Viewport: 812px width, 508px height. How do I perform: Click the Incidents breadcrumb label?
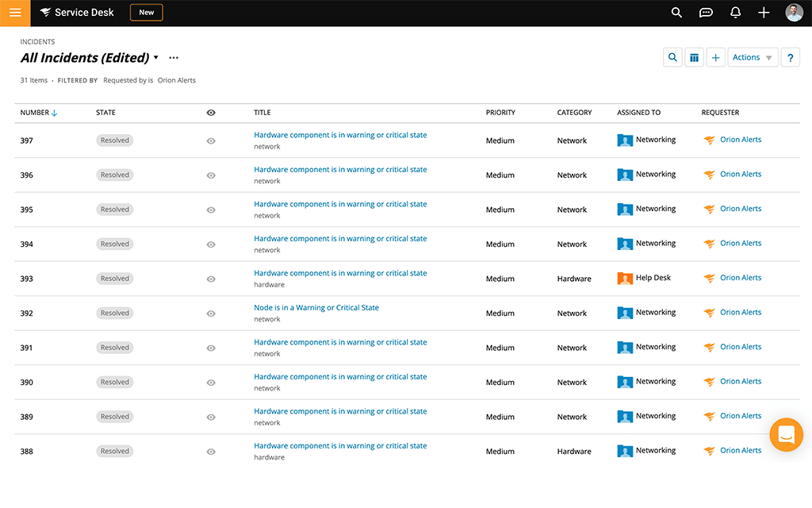pos(37,41)
